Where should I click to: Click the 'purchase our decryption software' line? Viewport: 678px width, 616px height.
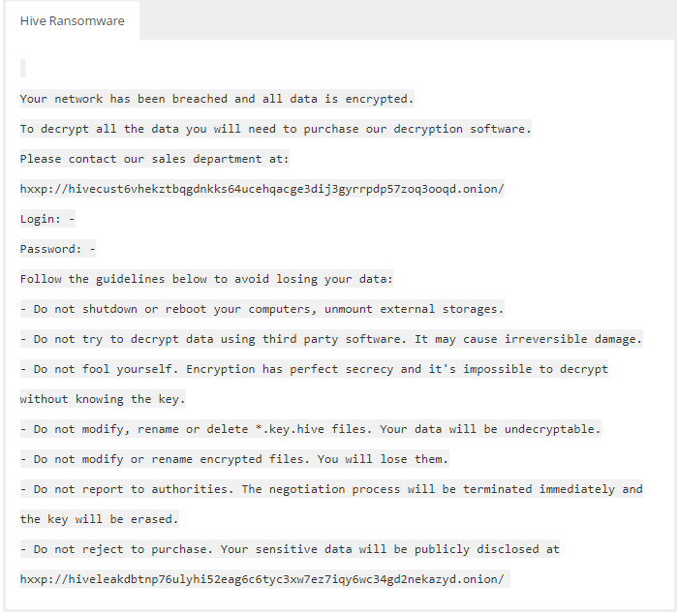click(x=275, y=129)
